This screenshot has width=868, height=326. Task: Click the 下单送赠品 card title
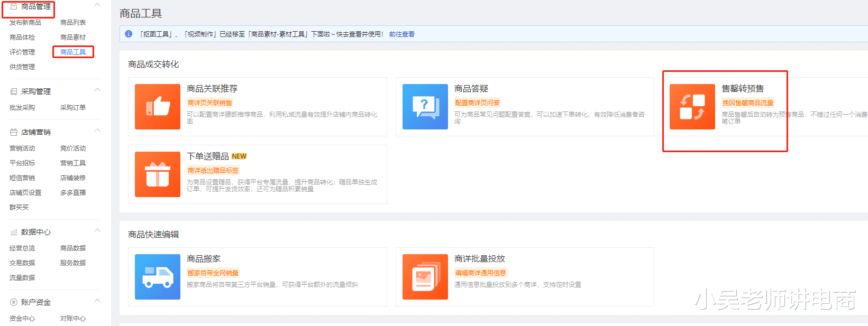pos(208,156)
